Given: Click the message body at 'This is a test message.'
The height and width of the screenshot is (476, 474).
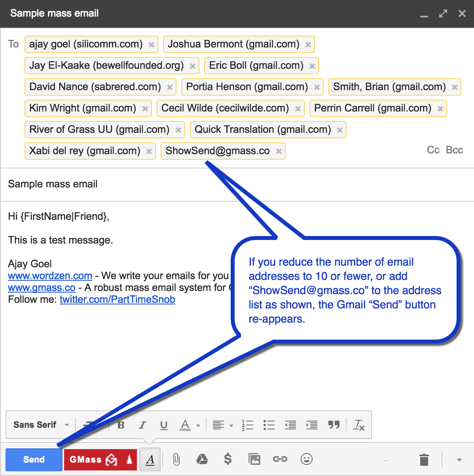Looking at the screenshot, I should (x=61, y=240).
